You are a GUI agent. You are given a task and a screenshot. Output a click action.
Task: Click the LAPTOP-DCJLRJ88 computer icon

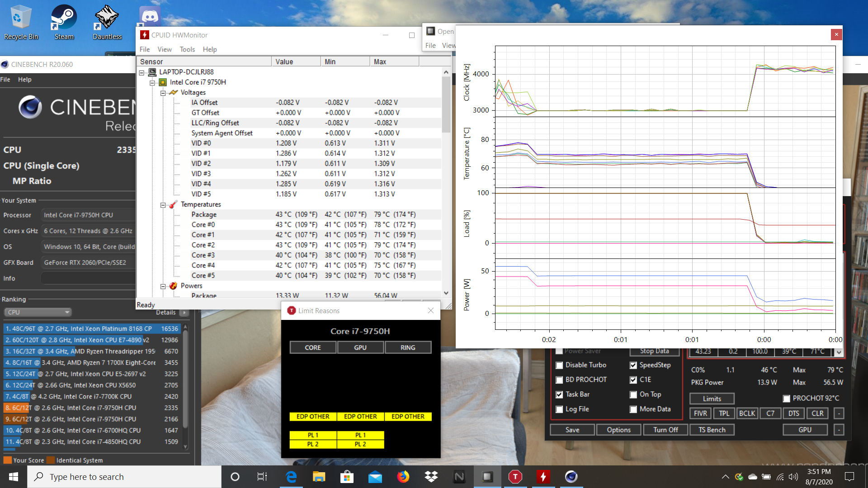[152, 72]
